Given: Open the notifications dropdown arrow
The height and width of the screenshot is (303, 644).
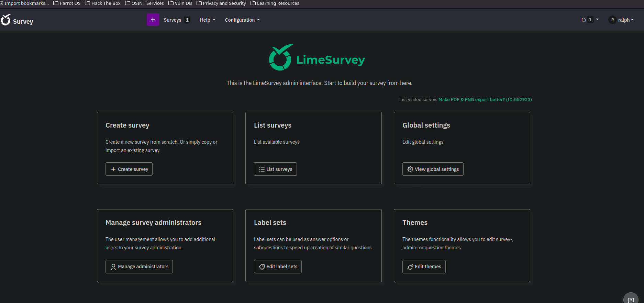Looking at the screenshot, I should 597,20.
